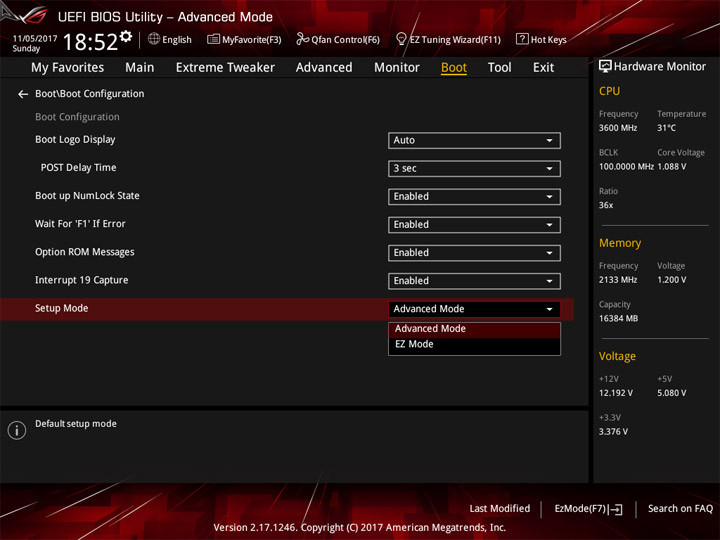720x540 pixels.
Task: Click the 16384 MB capacity value
Action: point(618,319)
